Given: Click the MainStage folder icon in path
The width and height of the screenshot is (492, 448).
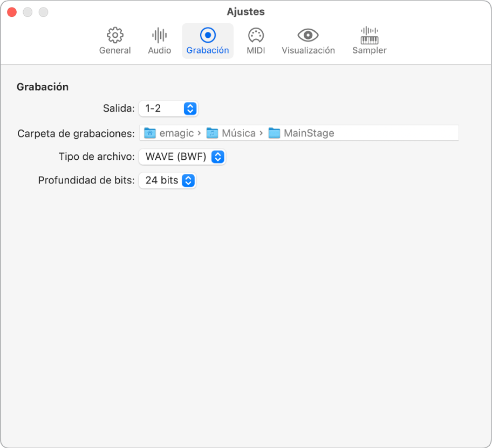Looking at the screenshot, I should point(275,133).
